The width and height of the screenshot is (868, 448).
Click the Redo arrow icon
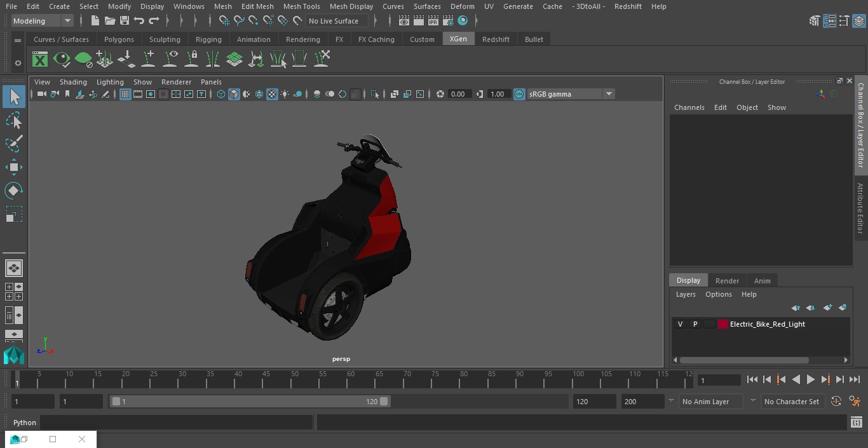pos(154,21)
